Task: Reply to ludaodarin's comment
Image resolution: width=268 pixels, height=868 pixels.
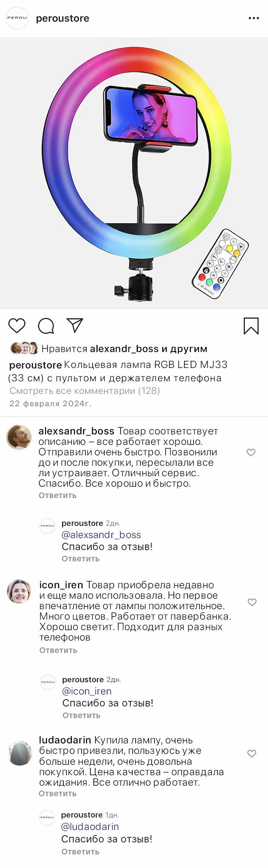Action: 57,794
